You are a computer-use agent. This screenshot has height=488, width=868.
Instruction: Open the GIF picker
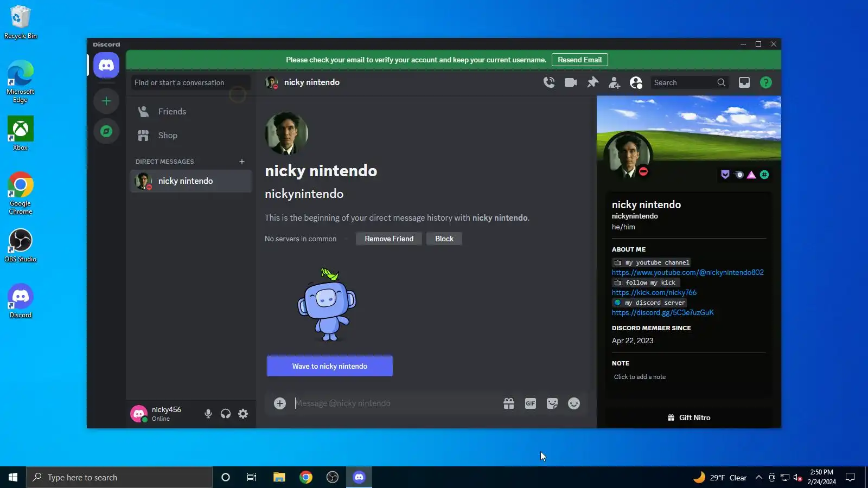pos(531,403)
